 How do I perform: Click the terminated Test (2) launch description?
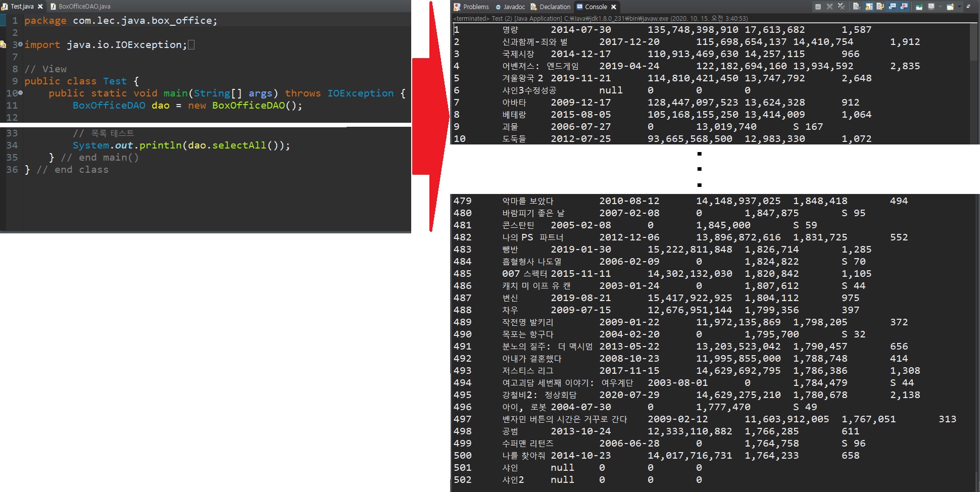(600, 19)
